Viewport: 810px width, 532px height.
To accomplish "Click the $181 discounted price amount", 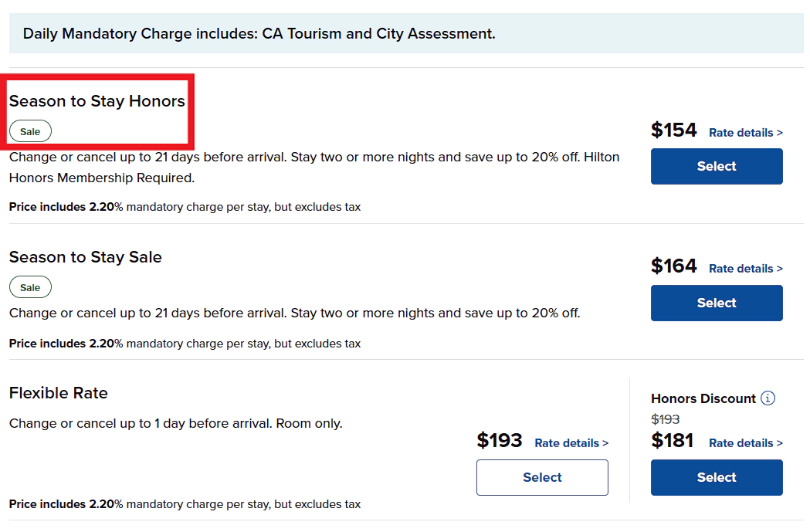I will click(672, 441).
